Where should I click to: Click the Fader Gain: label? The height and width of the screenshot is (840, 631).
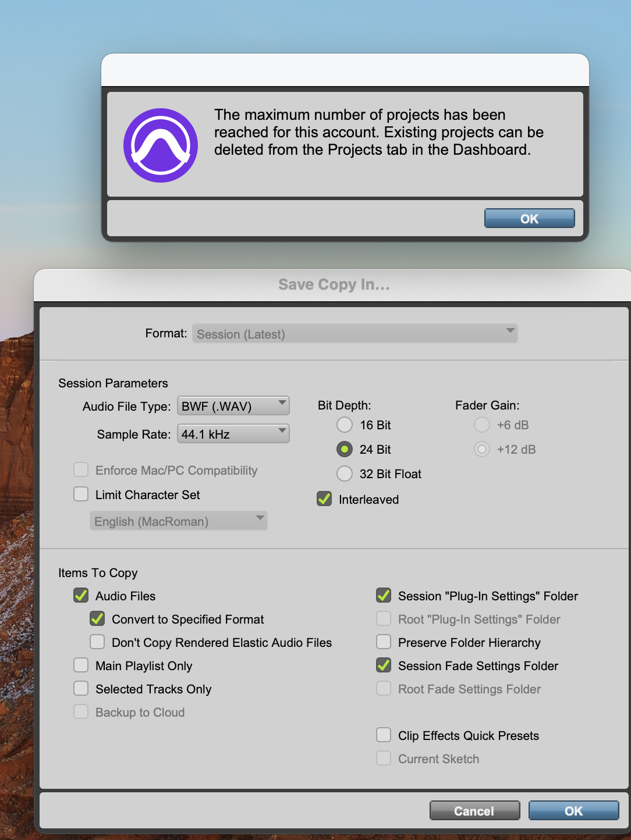click(x=487, y=405)
